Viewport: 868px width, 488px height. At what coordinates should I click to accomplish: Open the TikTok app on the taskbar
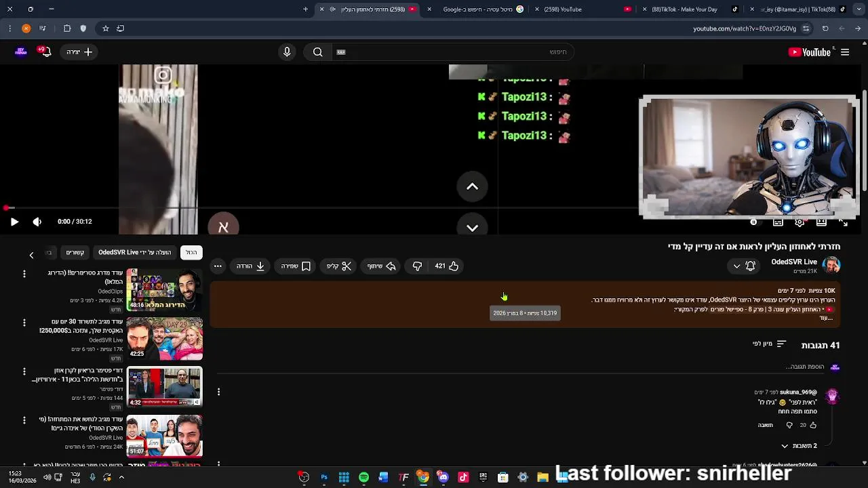click(x=463, y=477)
